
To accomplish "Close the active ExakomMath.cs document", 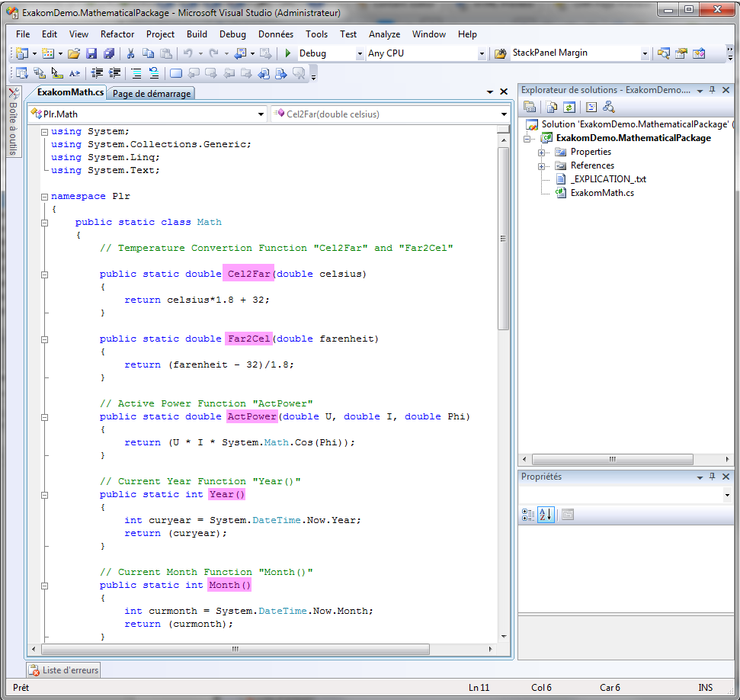I will (504, 92).
